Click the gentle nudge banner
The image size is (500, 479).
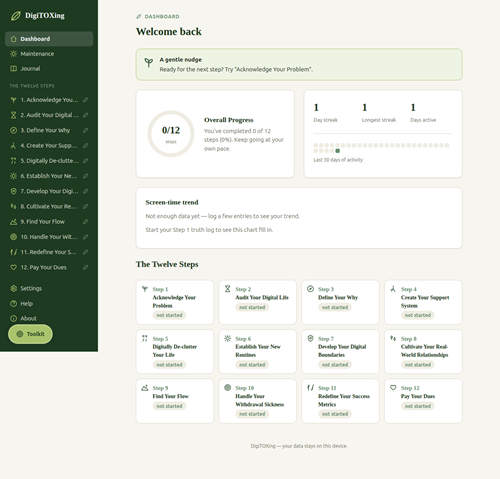(x=299, y=65)
